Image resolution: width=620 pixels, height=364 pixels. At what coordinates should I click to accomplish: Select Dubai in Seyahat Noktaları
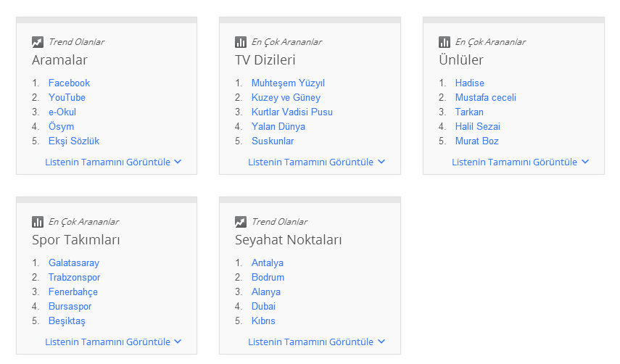[x=263, y=306]
